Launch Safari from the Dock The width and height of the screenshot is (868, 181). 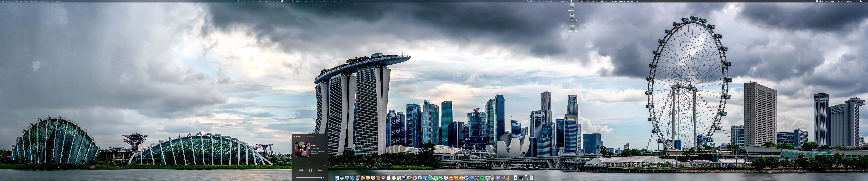coord(352,178)
